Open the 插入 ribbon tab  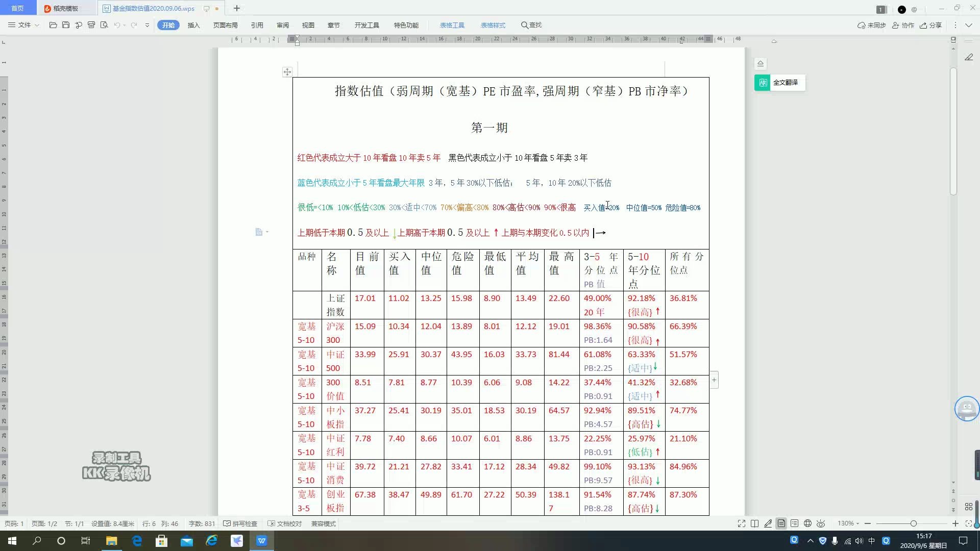click(x=193, y=25)
